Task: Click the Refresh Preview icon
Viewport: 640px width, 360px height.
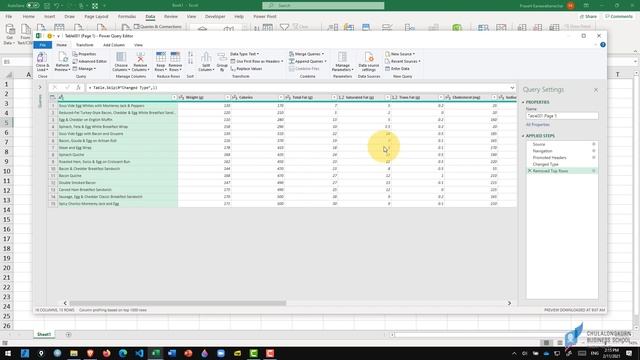Action: pyautogui.click(x=62, y=58)
